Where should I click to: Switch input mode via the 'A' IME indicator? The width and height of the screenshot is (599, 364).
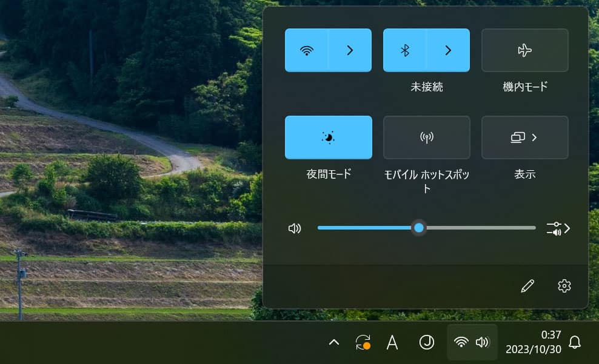point(392,342)
